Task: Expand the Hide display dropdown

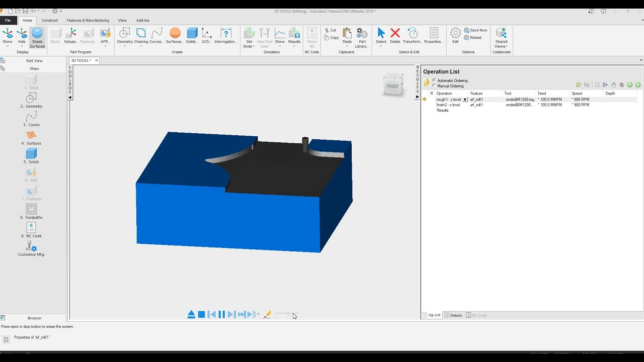Action: pyautogui.click(x=22, y=46)
